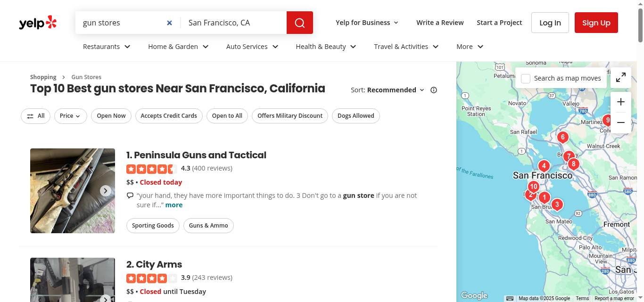Click City Arms star rating
The width and height of the screenshot is (644, 302).
coord(152,278)
